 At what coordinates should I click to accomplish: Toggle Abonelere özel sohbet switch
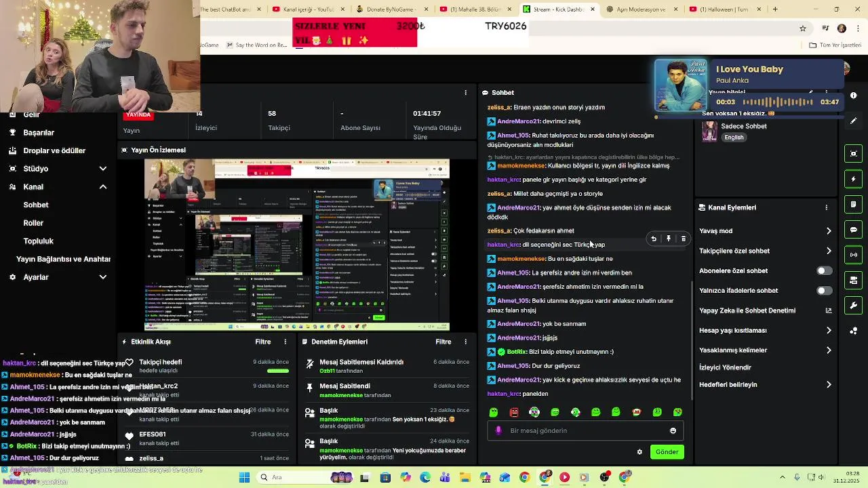pos(824,270)
